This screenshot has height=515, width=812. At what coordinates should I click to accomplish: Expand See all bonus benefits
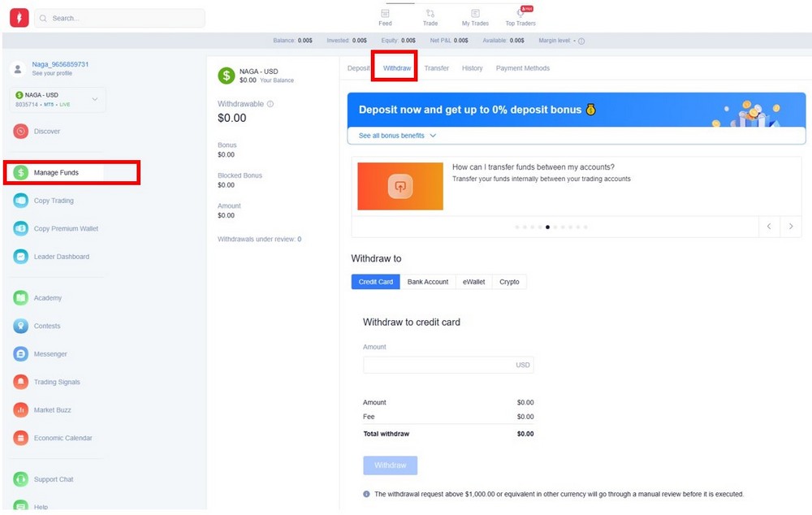pyautogui.click(x=397, y=136)
